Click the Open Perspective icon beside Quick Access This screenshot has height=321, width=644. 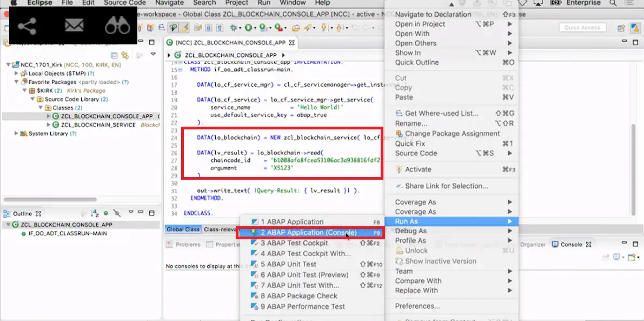tap(621, 28)
